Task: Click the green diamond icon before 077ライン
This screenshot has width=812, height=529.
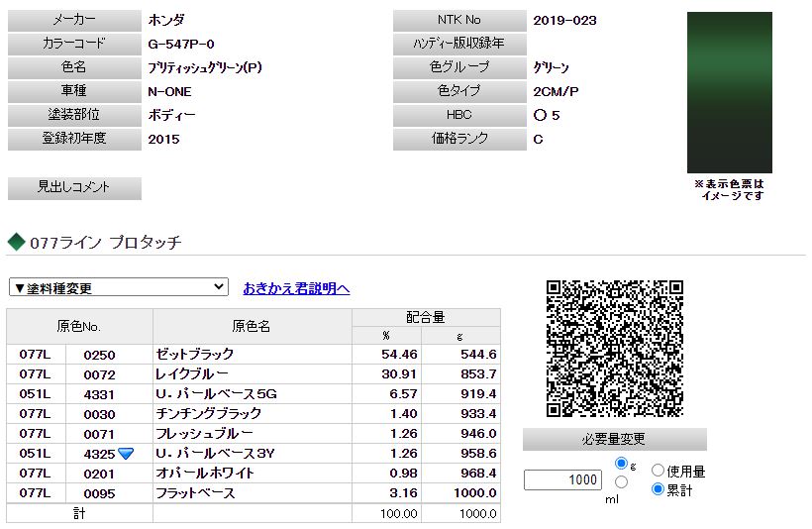Action: [16, 242]
